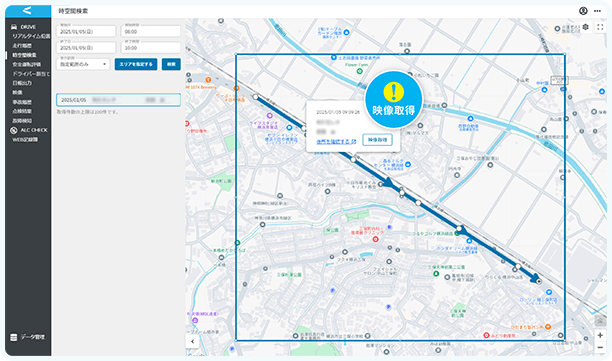Click the エリアを指定する button

[136, 64]
